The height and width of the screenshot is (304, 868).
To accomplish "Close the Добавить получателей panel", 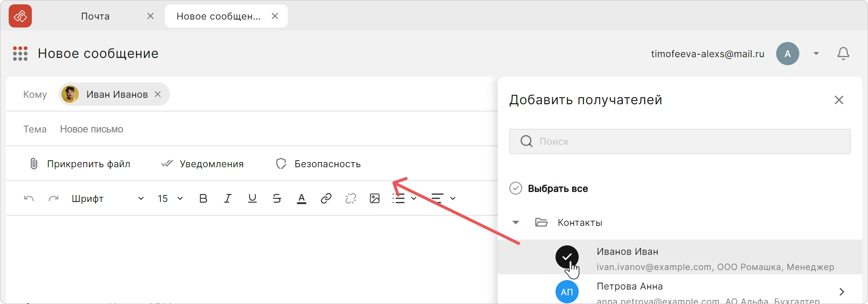I will [x=839, y=100].
